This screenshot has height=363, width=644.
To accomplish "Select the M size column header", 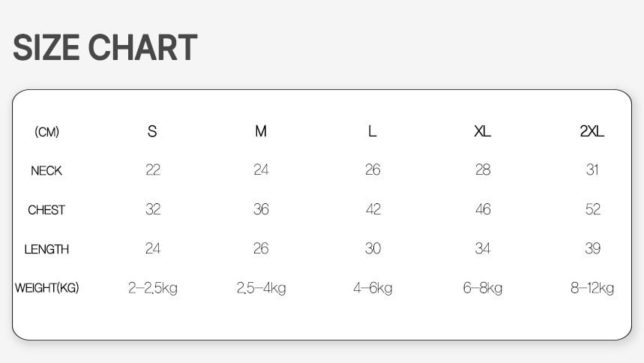I will [x=261, y=131].
